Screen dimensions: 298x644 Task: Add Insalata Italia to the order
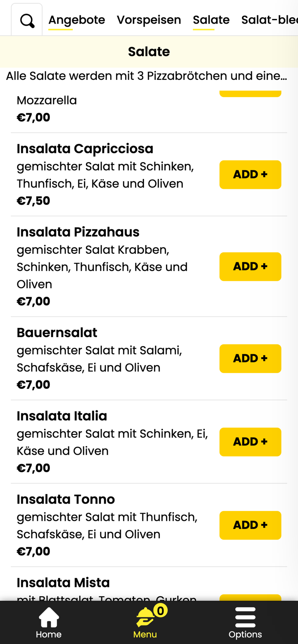[x=250, y=442]
